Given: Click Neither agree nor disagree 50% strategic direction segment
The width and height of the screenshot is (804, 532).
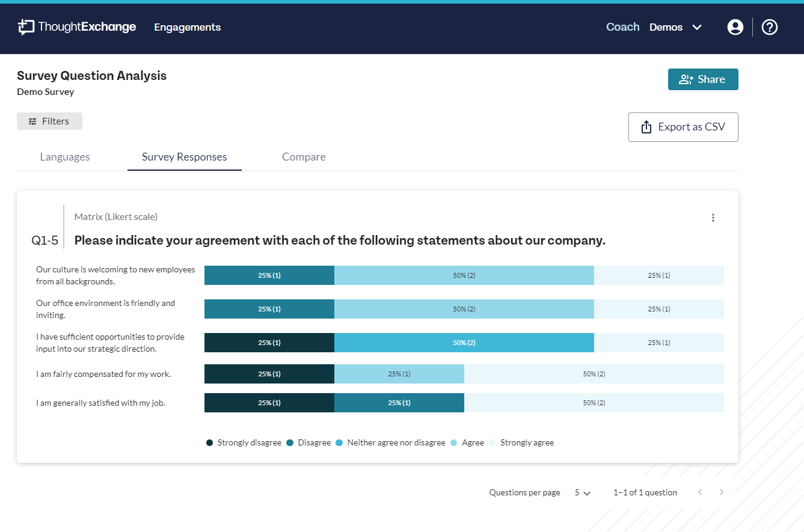Looking at the screenshot, I should point(464,343).
